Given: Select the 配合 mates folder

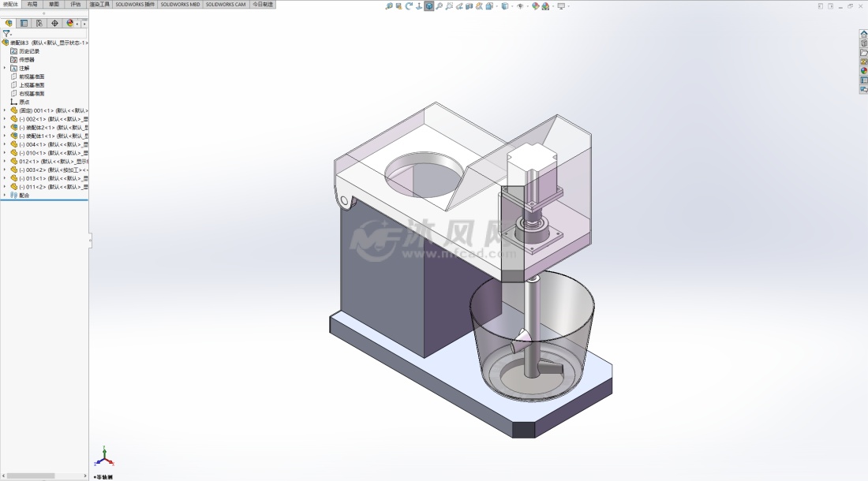Looking at the screenshot, I should point(24,196).
